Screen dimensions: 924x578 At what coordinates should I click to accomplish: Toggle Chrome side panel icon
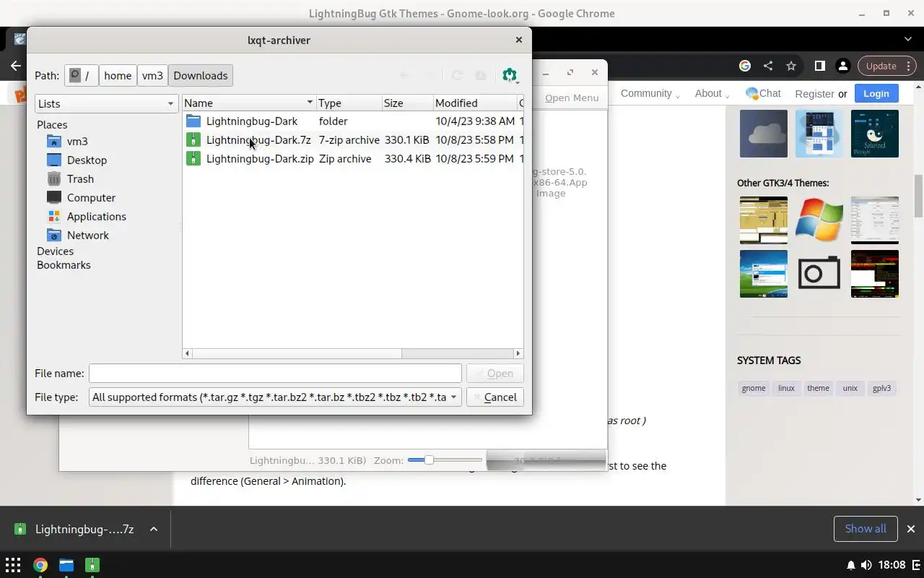coord(819,66)
